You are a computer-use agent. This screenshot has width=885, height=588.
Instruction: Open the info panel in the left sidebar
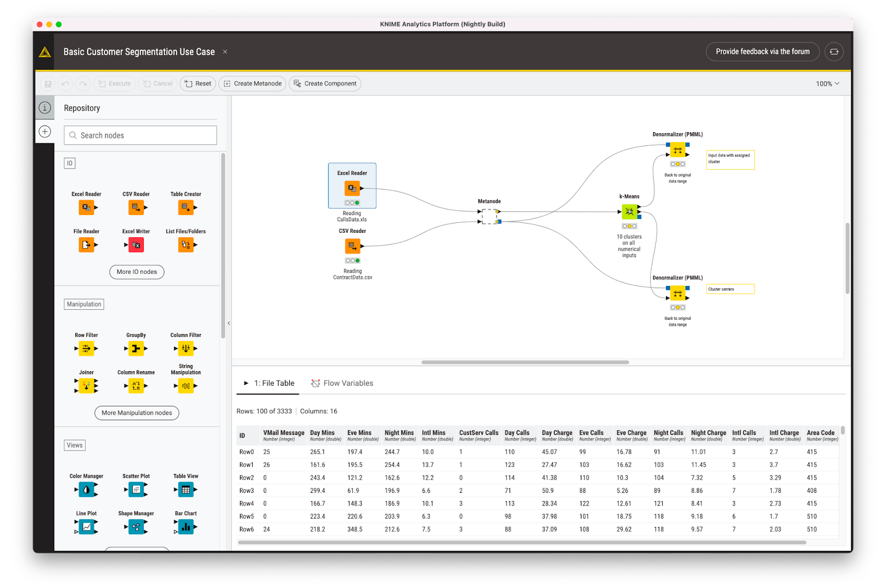point(45,108)
